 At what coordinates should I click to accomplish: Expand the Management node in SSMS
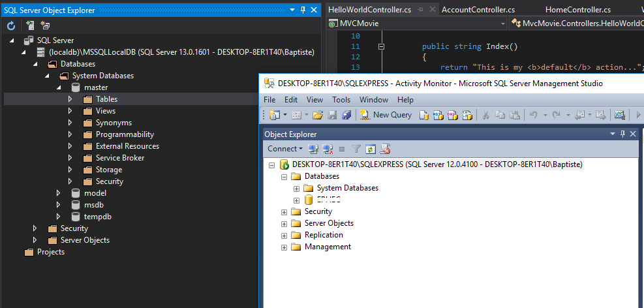pos(284,247)
